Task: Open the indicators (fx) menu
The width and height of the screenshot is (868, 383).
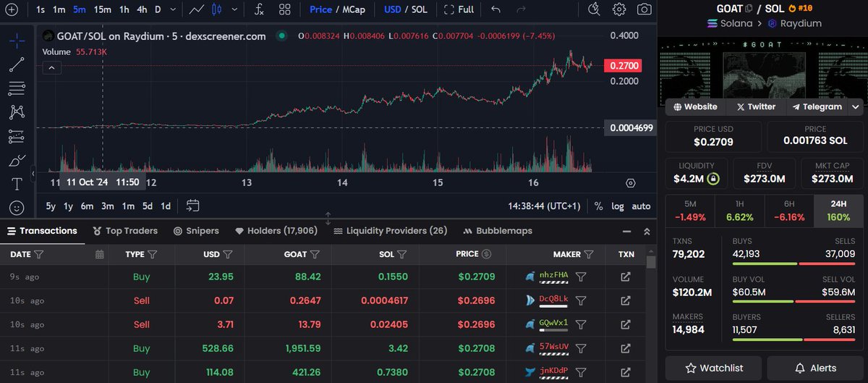Action: (x=259, y=9)
